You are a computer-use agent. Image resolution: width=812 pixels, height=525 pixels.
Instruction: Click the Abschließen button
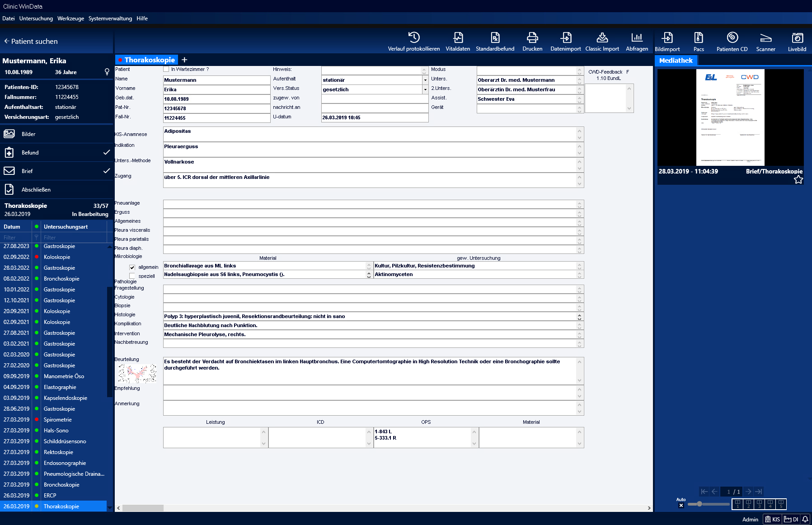36,190
